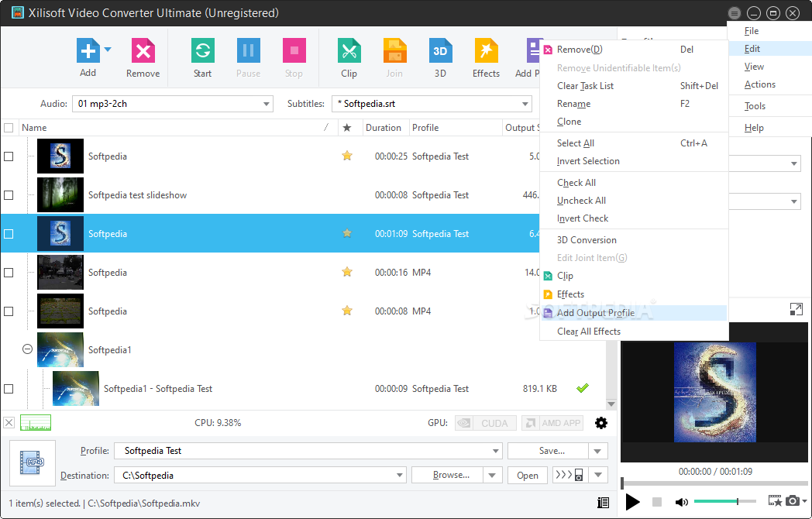The height and width of the screenshot is (519, 812).
Task: Toggle CUDA GPU acceleration
Action: coord(486,423)
